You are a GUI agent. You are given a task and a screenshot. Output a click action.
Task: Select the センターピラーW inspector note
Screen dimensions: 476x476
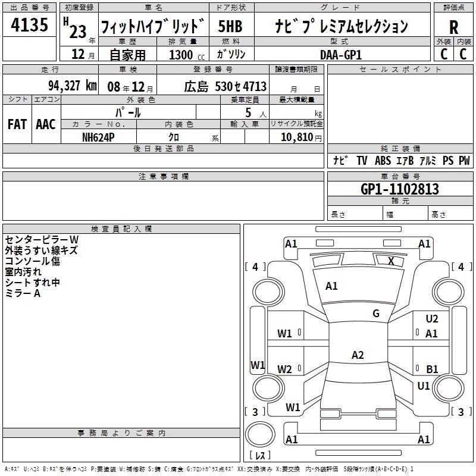click(42, 239)
